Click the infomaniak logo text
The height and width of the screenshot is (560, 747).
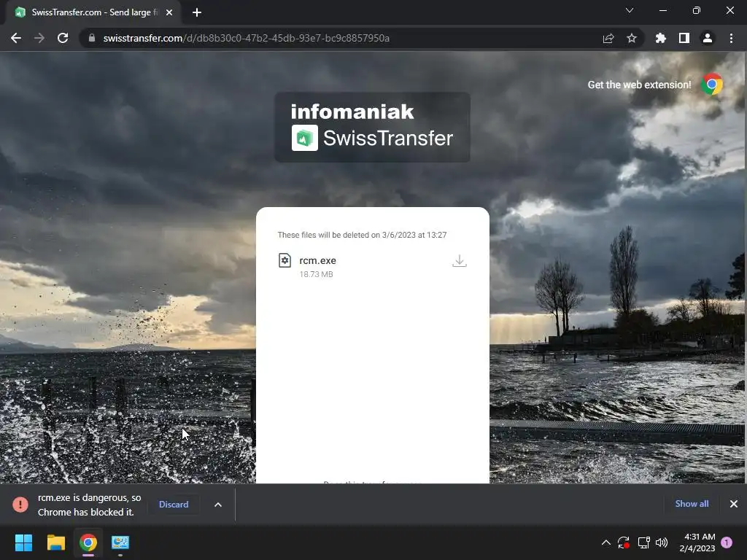coord(352,112)
